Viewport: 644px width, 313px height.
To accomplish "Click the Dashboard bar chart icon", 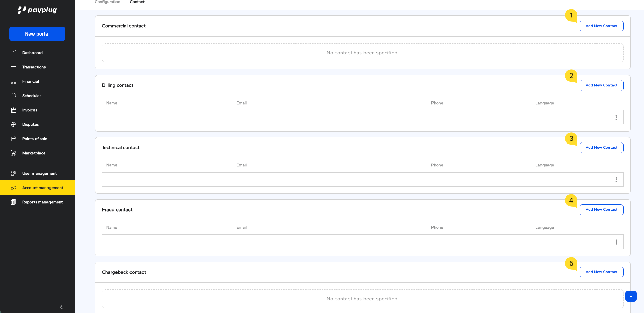I will [13, 53].
